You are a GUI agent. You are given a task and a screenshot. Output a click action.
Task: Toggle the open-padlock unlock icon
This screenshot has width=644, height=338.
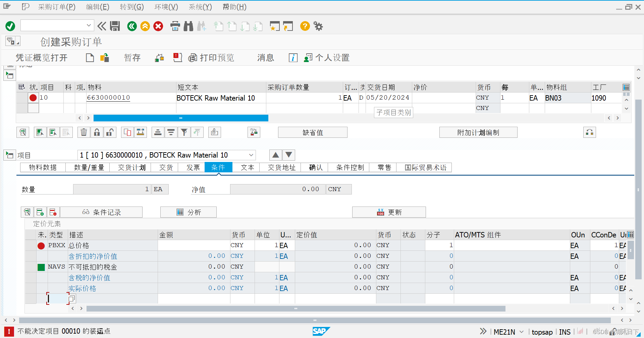pos(110,132)
